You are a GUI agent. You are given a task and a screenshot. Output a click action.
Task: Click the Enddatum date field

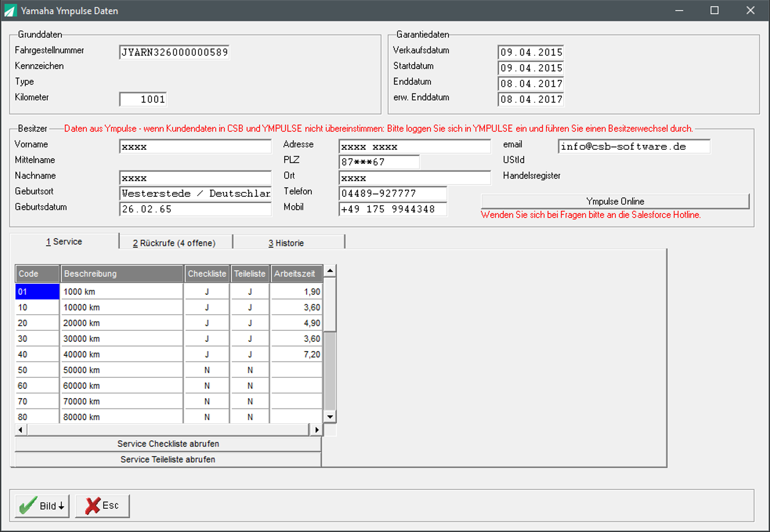click(530, 83)
